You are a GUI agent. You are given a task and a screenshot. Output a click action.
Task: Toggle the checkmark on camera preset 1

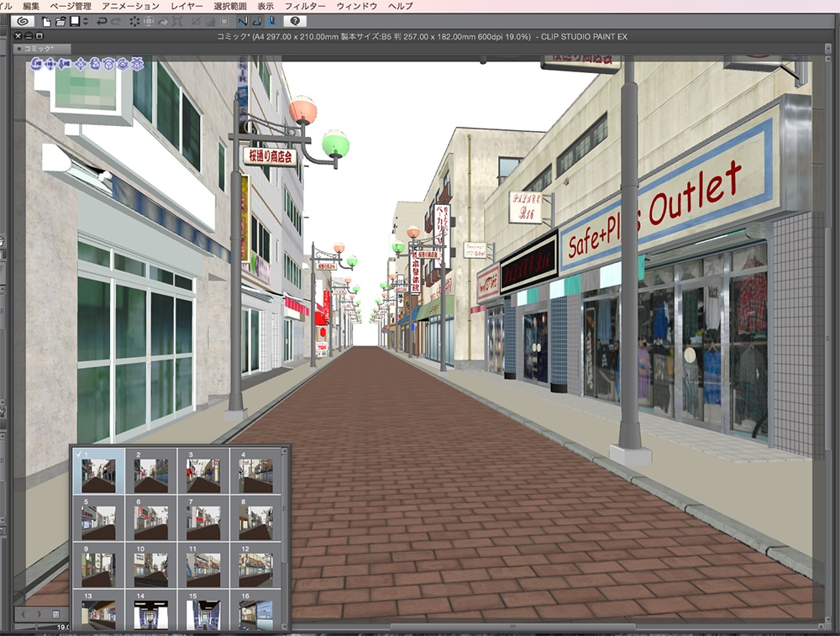[x=79, y=454]
